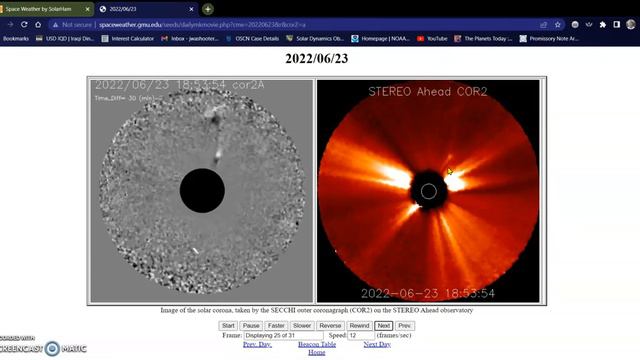The width and height of the screenshot is (640, 360).
Task: Rewind the movie to first frame
Action: coord(359,326)
